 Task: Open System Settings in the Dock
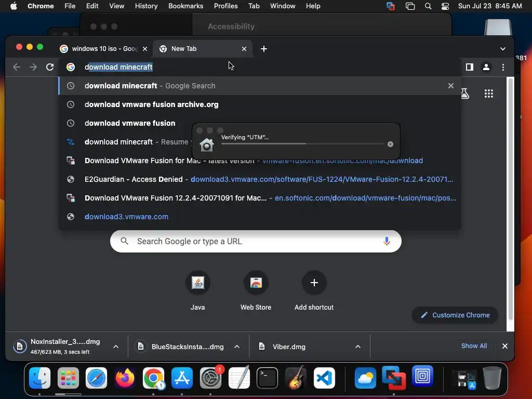[x=211, y=378]
